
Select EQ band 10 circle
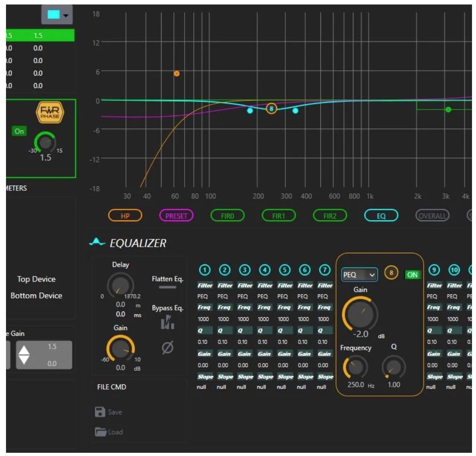click(x=454, y=270)
